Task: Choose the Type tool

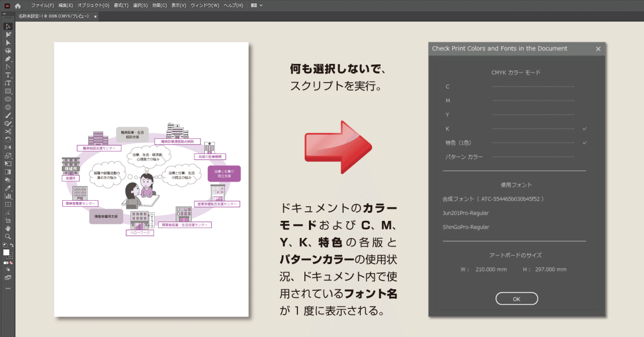Action: coord(8,74)
